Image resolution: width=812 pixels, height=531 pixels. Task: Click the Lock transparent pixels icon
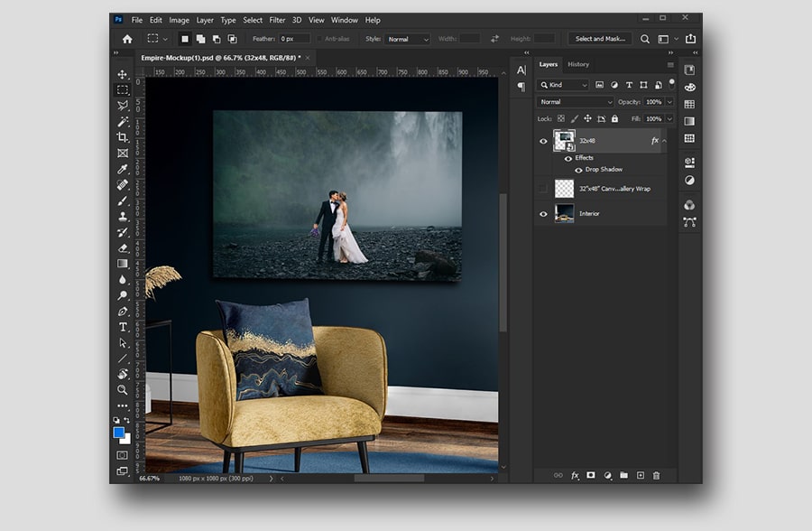[560, 119]
